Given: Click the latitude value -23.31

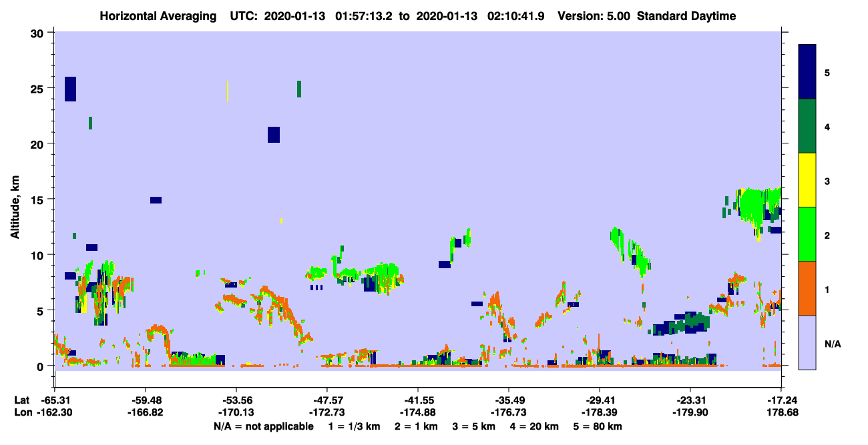Looking at the screenshot, I should click(x=690, y=400).
